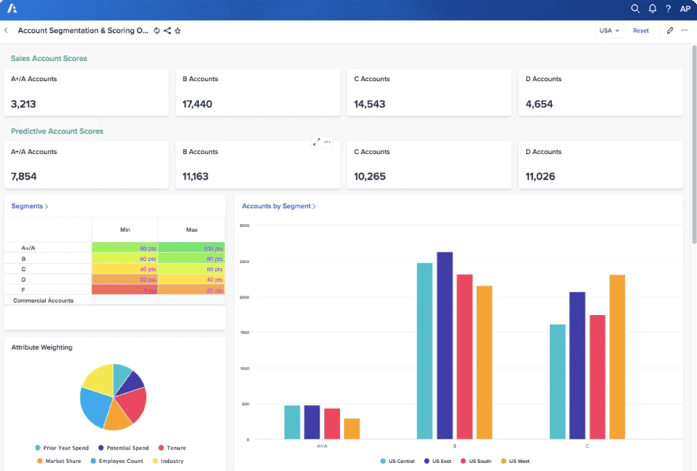Click the Attribute Weighting card title
The width and height of the screenshot is (697, 471).
pyautogui.click(x=42, y=347)
